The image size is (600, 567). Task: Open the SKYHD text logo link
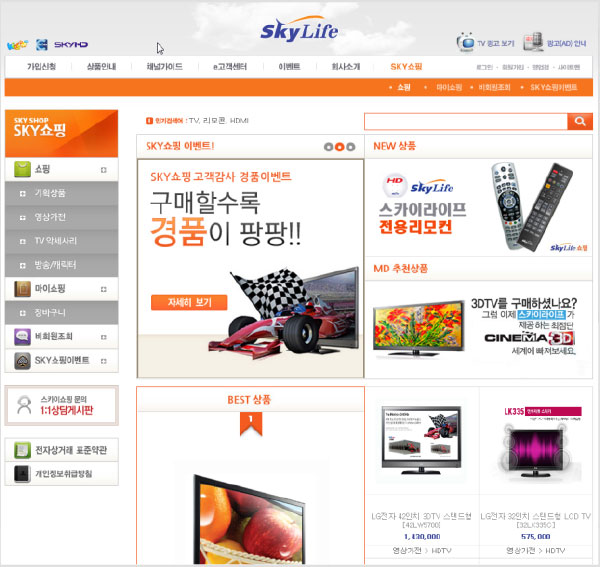(x=71, y=44)
